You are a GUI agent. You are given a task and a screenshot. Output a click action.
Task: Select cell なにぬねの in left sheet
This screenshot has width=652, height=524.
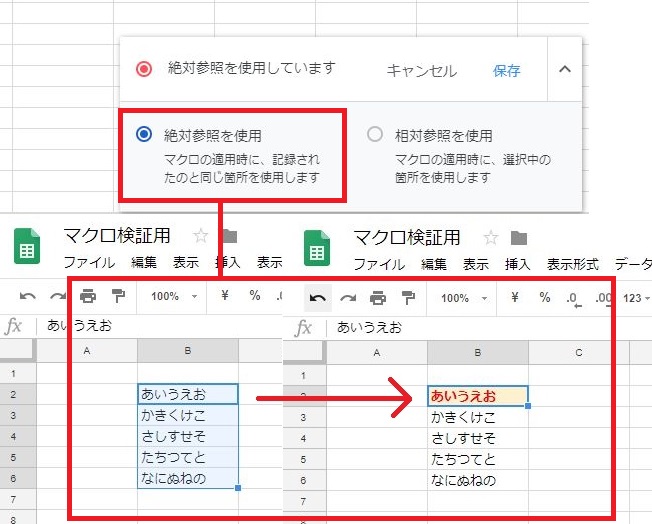[188, 478]
